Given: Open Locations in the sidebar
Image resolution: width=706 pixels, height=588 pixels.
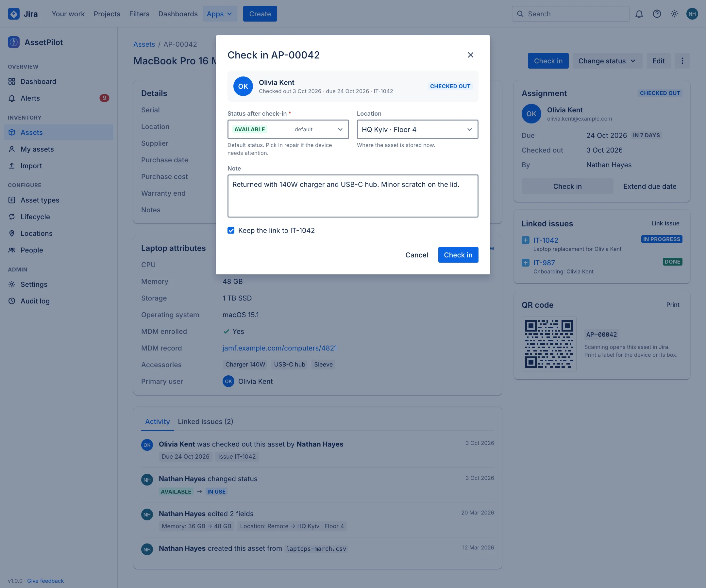Looking at the screenshot, I should tap(59, 234).
